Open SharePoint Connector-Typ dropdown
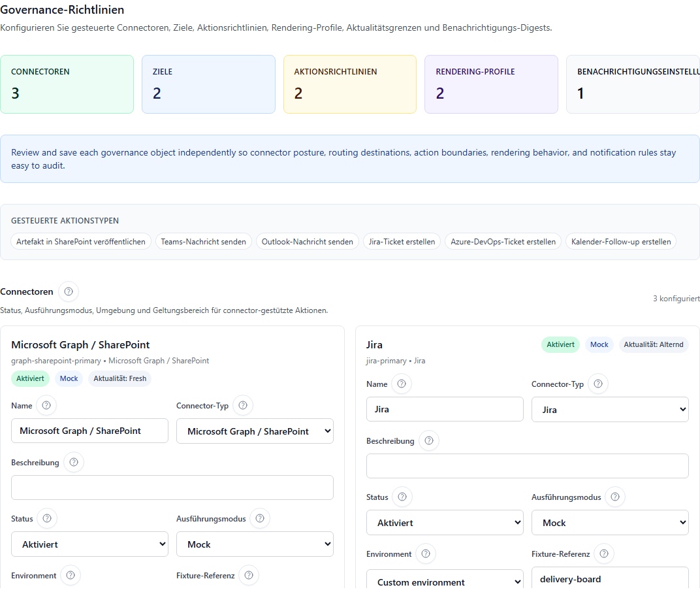Viewport: 700px width, 596px height. pyautogui.click(x=255, y=431)
